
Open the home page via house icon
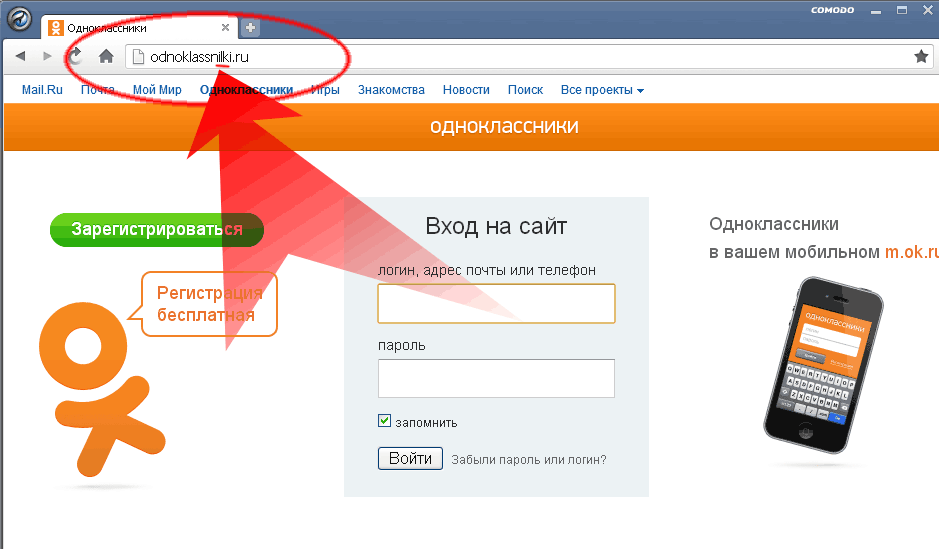coord(106,56)
